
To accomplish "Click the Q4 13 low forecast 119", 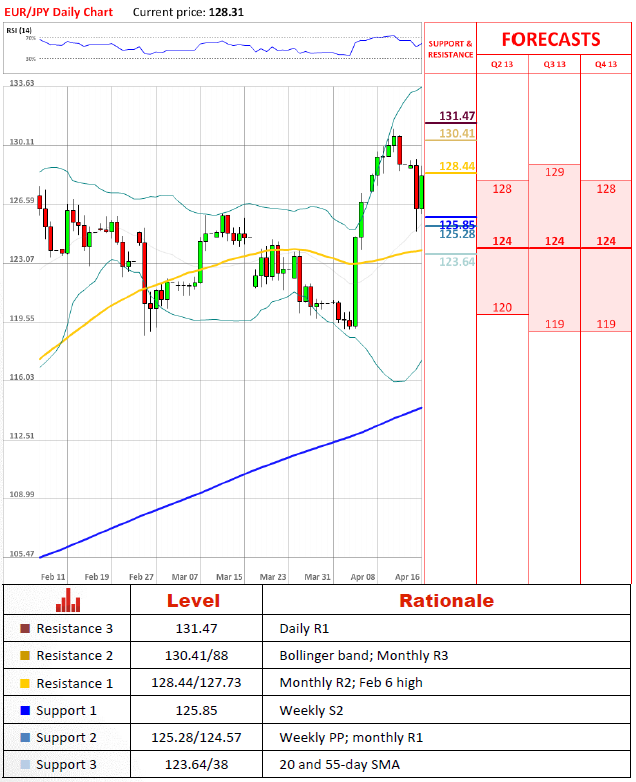I will pos(606,324).
